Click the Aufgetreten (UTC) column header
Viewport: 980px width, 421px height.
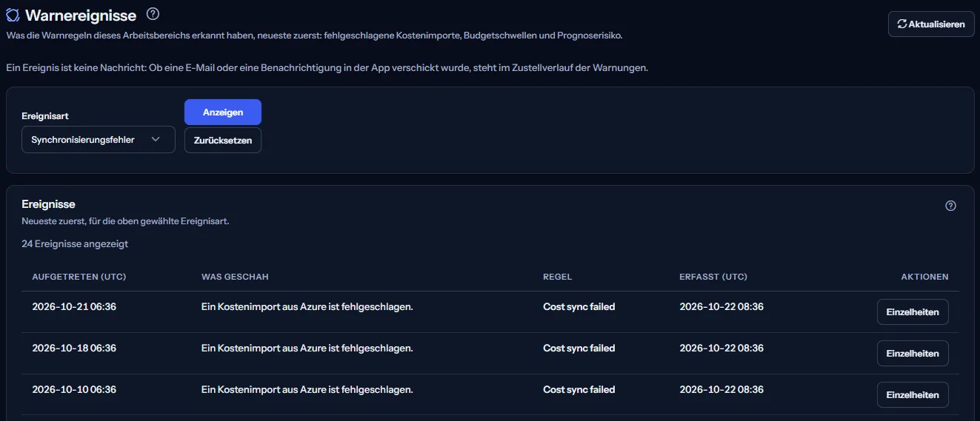tap(79, 277)
